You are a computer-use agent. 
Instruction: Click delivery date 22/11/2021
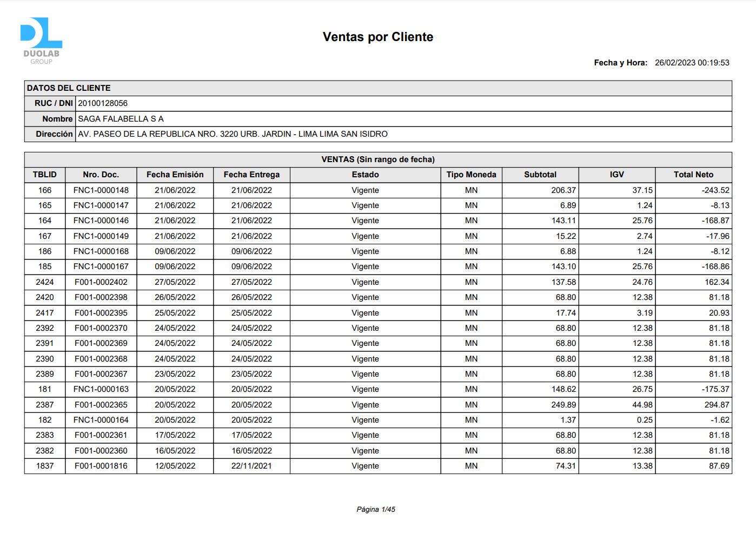click(251, 466)
